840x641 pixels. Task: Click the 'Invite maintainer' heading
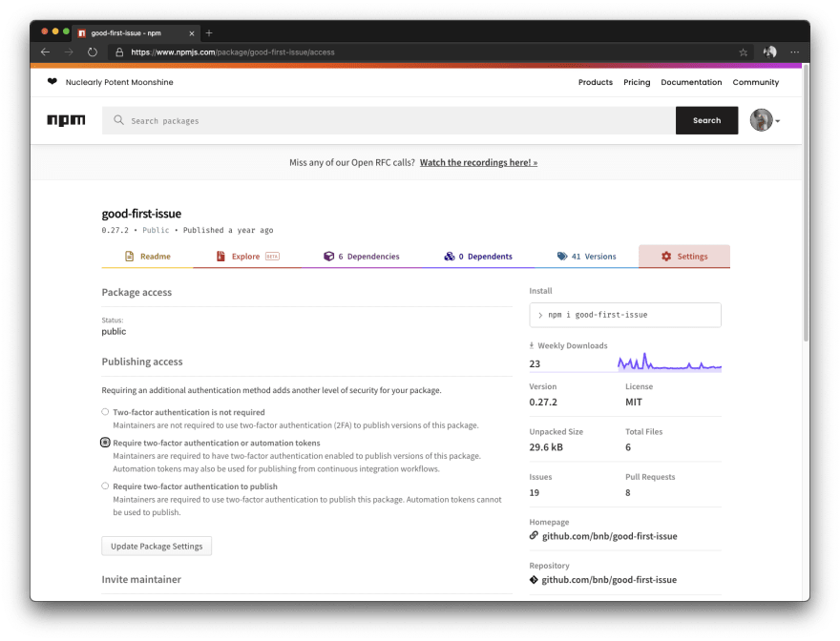[x=141, y=579]
